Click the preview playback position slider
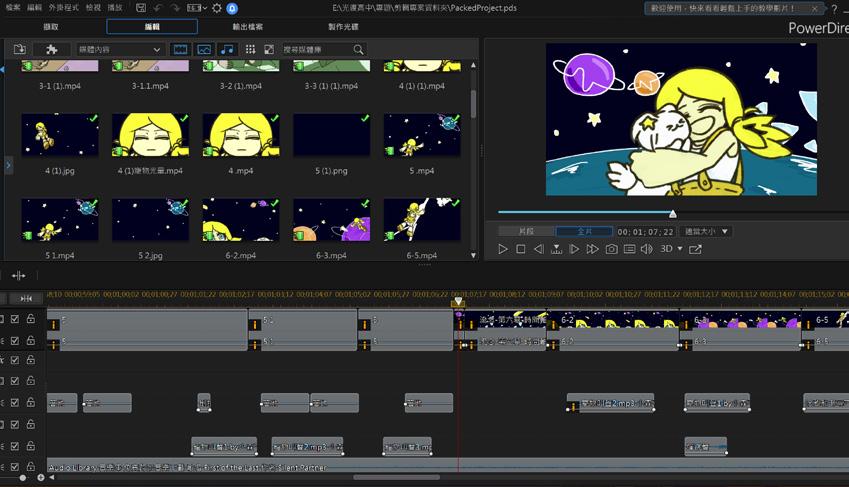The image size is (849, 487). click(672, 213)
